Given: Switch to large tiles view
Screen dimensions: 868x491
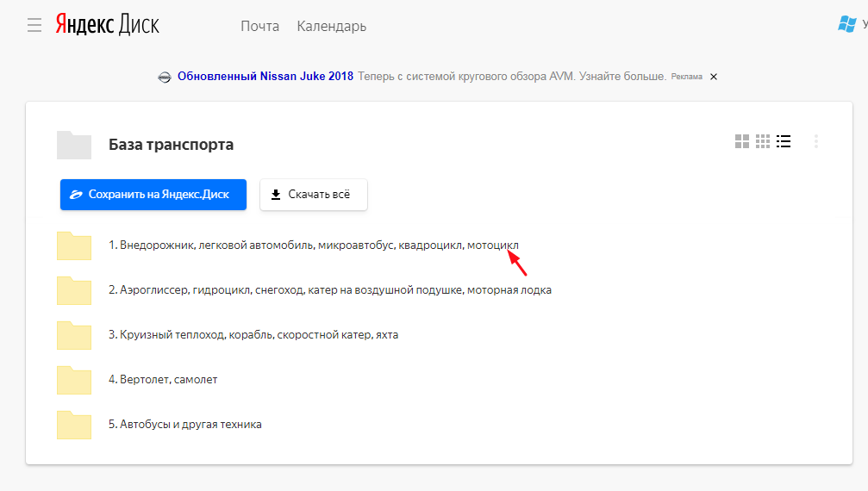Looking at the screenshot, I should point(741,141).
